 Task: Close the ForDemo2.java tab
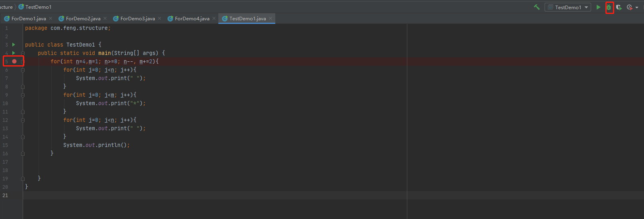(105, 18)
